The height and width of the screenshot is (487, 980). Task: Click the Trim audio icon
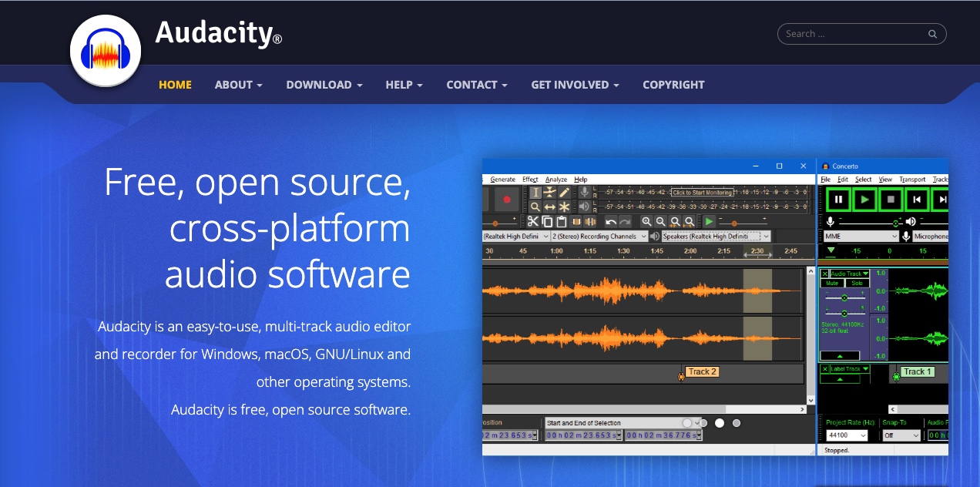[x=576, y=222]
